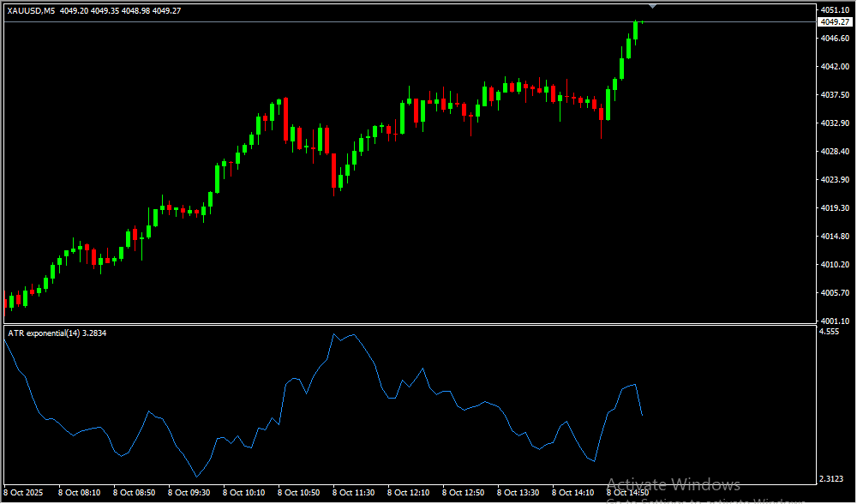The image size is (857, 504).
Task: Click the 4001.10 level on price axis
Action: point(834,321)
